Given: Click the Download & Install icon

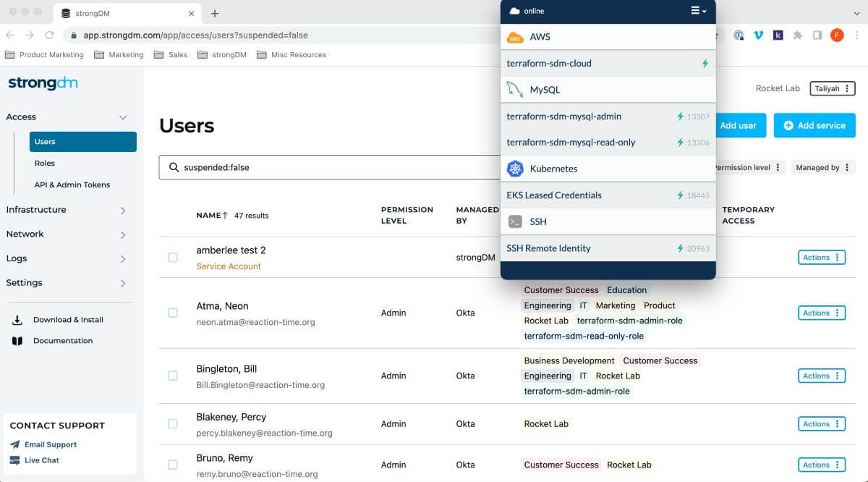Looking at the screenshot, I should tap(17, 320).
